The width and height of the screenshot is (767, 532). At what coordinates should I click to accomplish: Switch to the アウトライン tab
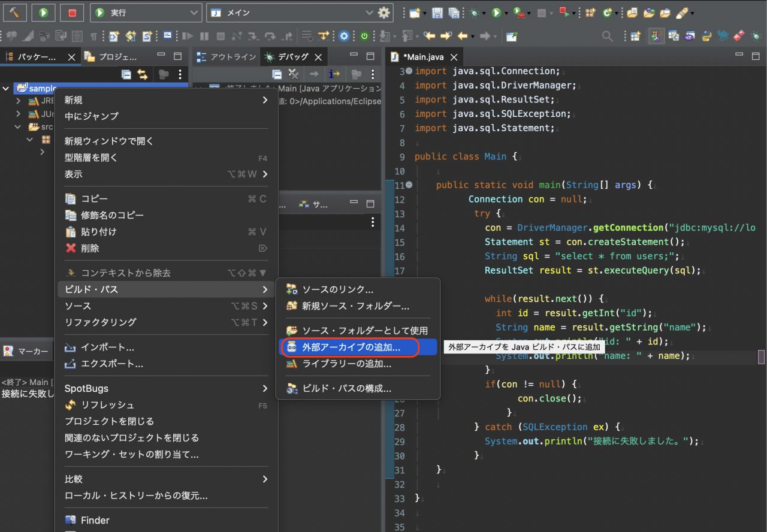[226, 57]
